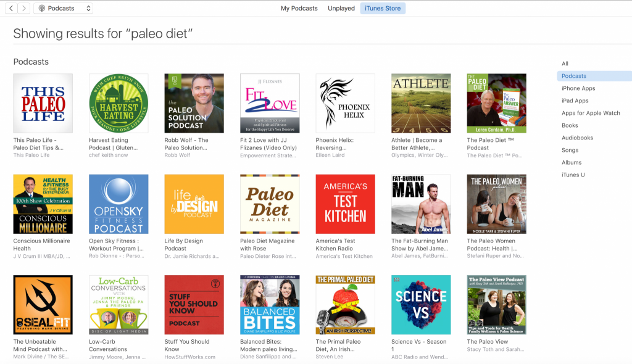
Task: Filter results by Songs
Action: tap(570, 150)
